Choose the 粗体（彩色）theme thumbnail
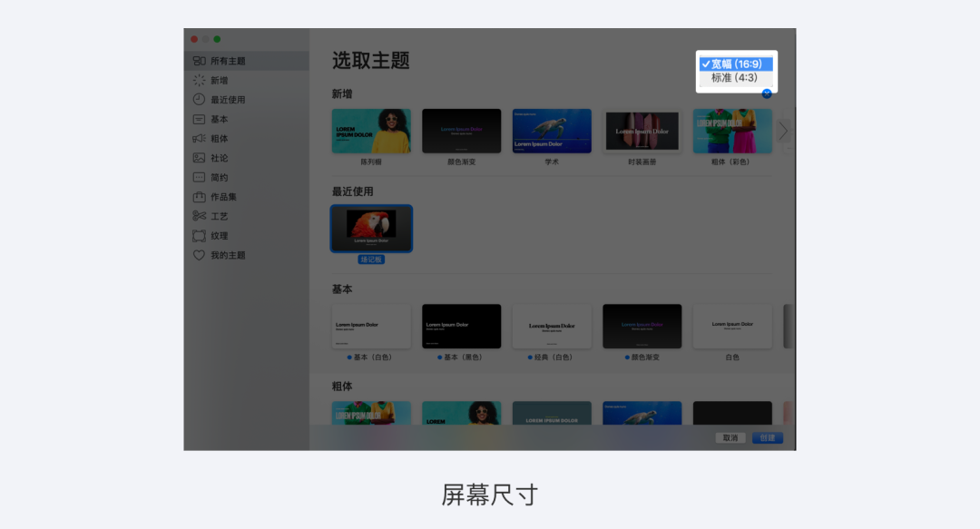 pos(732,131)
